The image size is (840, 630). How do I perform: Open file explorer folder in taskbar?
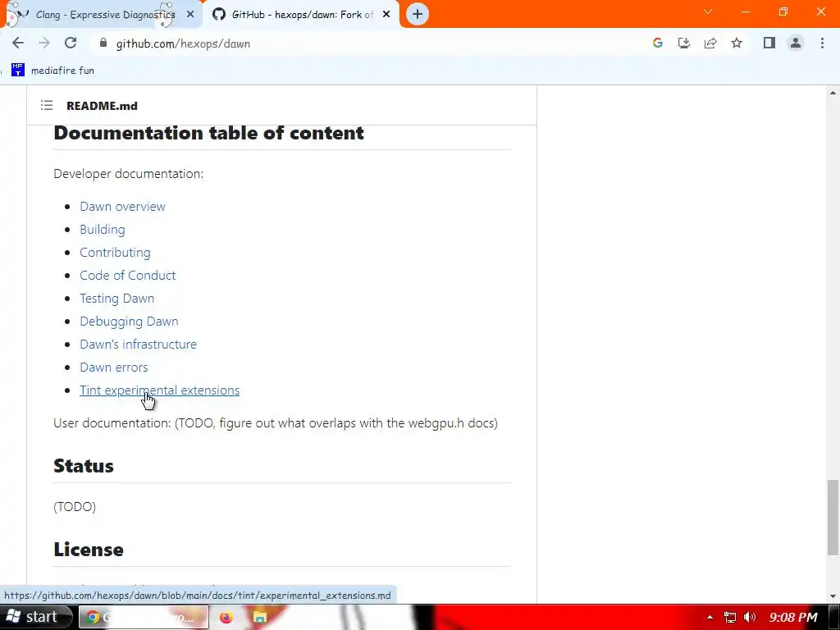(x=260, y=617)
